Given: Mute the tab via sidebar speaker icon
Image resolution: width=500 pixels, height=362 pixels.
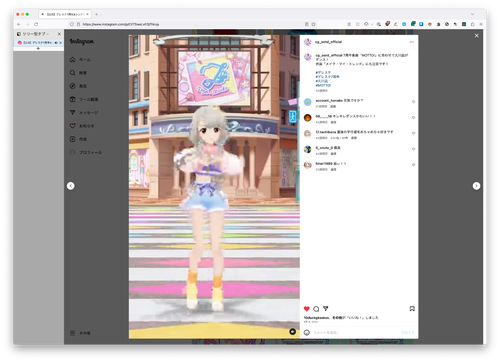Looking at the screenshot, I should pyautogui.click(x=56, y=43).
